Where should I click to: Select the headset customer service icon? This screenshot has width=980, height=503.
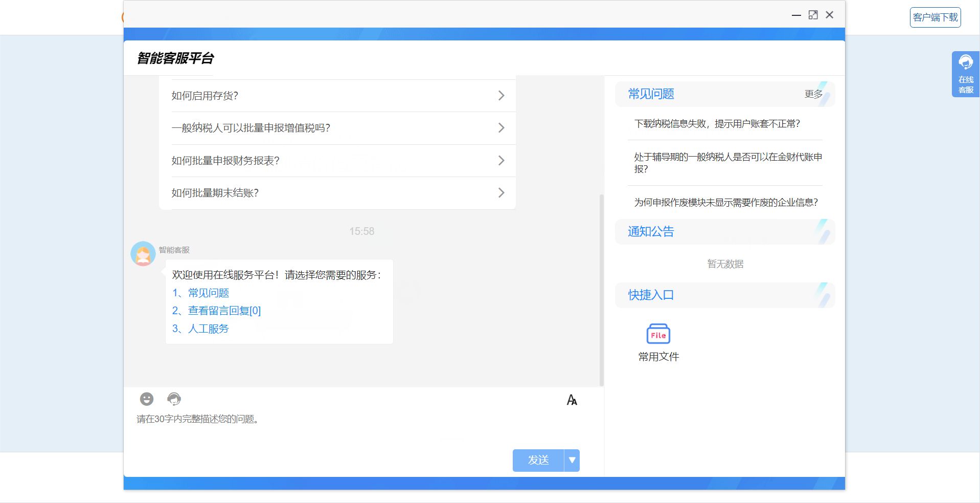coord(174,399)
